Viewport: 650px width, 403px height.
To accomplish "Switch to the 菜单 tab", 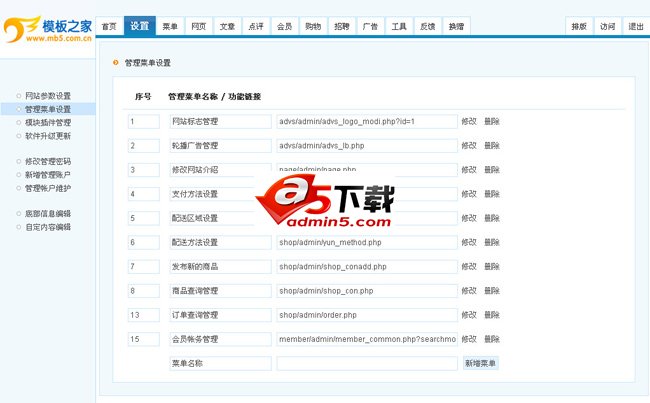I will [x=170, y=27].
